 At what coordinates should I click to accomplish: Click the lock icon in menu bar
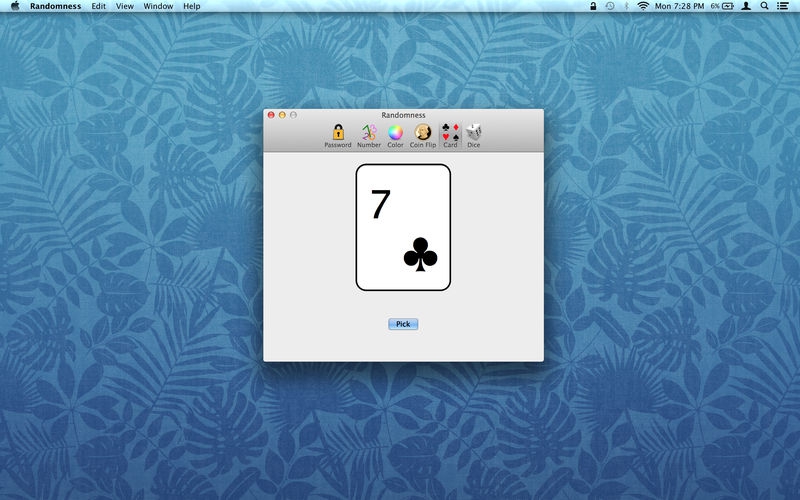click(593, 6)
